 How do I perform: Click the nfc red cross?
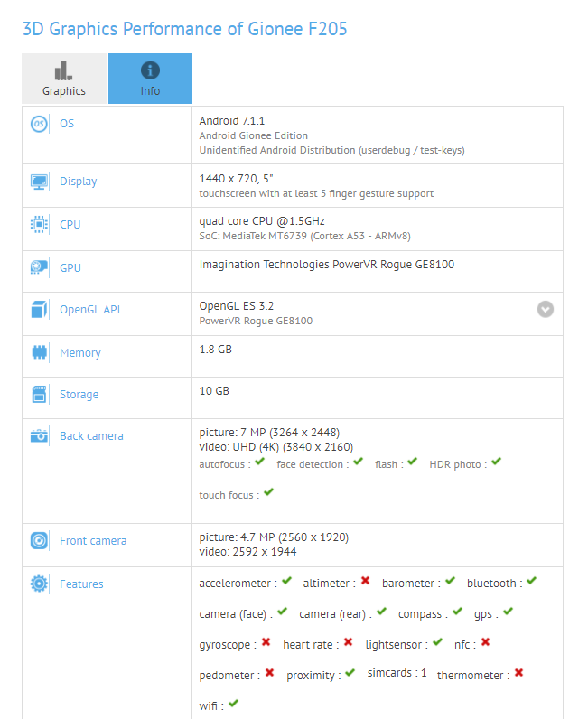pyautogui.click(x=485, y=642)
